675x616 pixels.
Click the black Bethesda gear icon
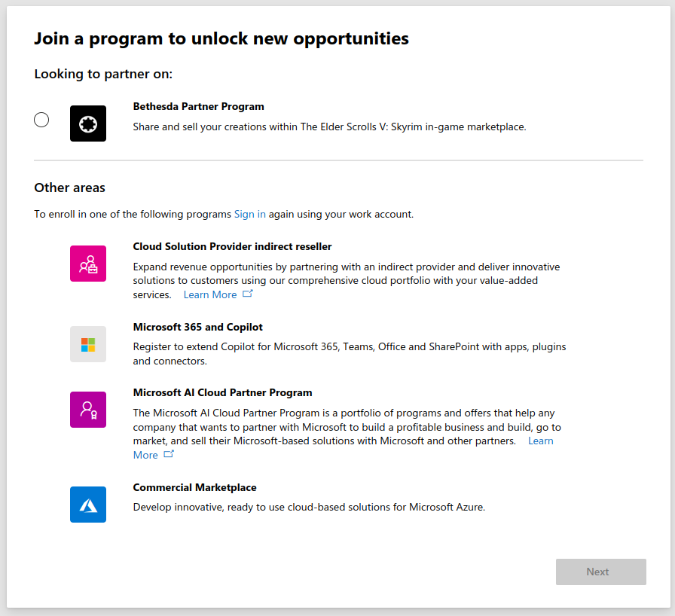coord(88,124)
